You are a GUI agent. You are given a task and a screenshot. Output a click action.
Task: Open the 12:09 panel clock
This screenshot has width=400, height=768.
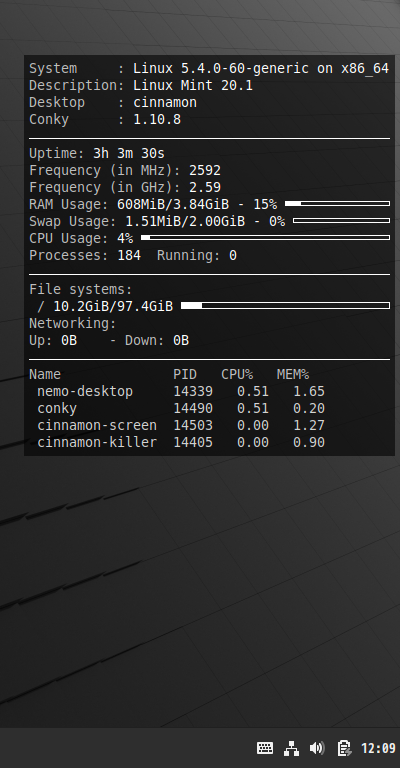click(x=378, y=748)
